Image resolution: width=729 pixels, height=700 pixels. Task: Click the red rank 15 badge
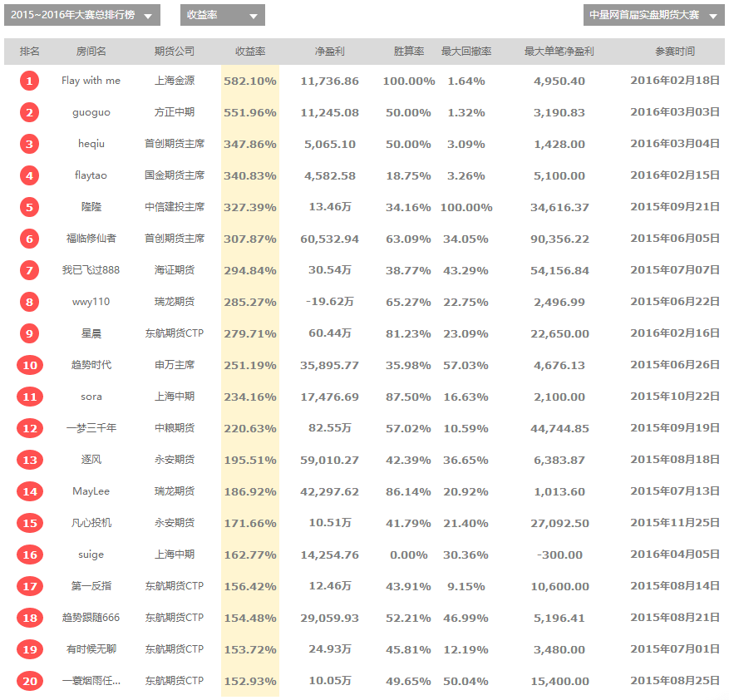click(x=30, y=523)
